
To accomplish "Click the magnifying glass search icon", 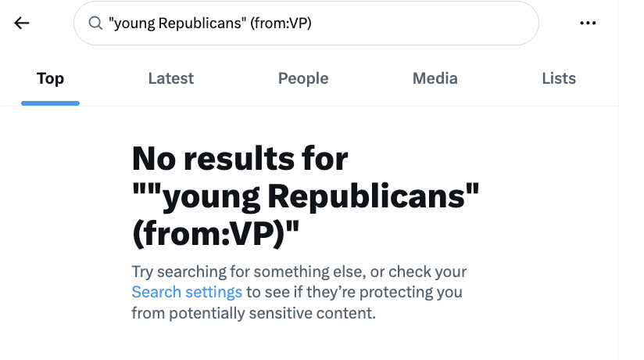I will (x=95, y=23).
